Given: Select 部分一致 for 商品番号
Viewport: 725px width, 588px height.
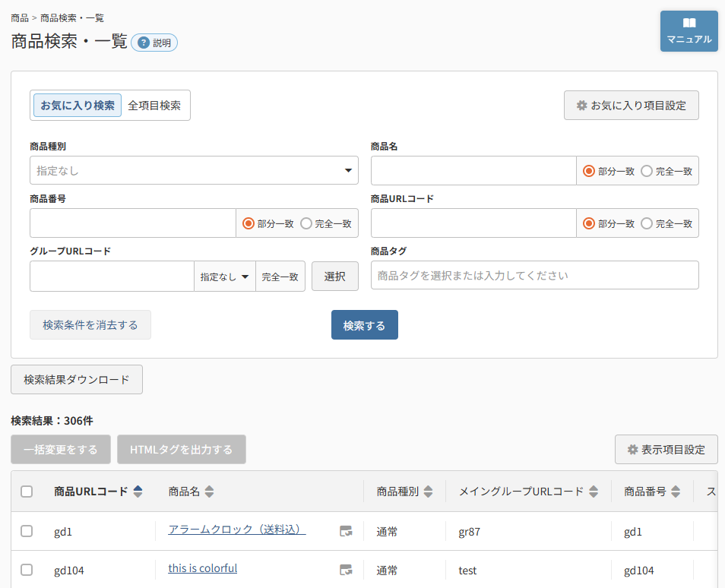Looking at the screenshot, I should coord(249,224).
